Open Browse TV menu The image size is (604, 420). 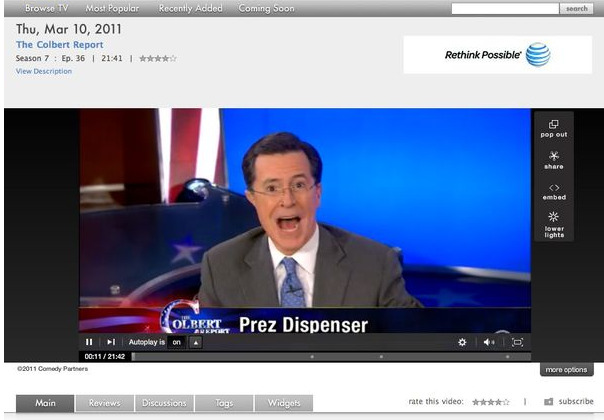[x=47, y=8]
